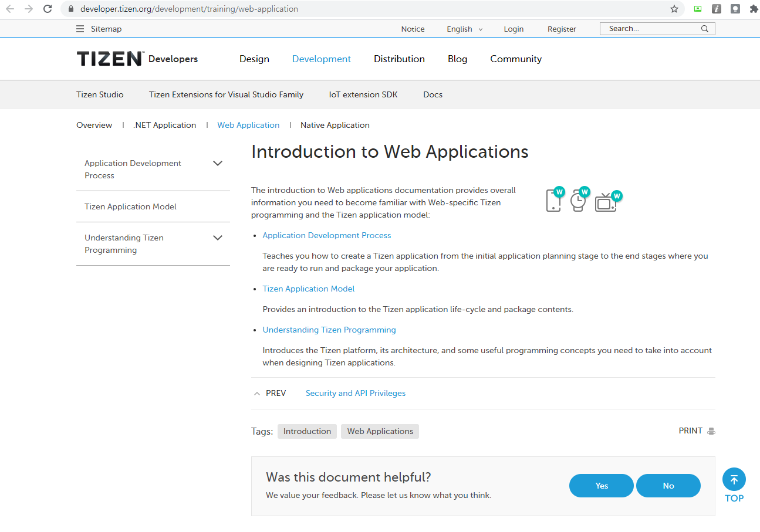Click the TIZEN logo
The height and width of the screenshot is (532, 760).
110,59
